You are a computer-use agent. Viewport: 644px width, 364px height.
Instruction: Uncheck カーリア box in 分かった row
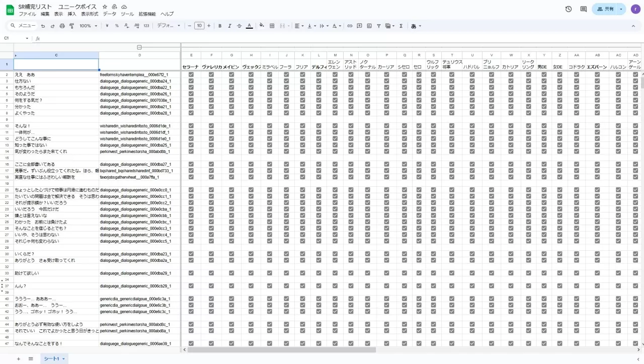[386, 107]
